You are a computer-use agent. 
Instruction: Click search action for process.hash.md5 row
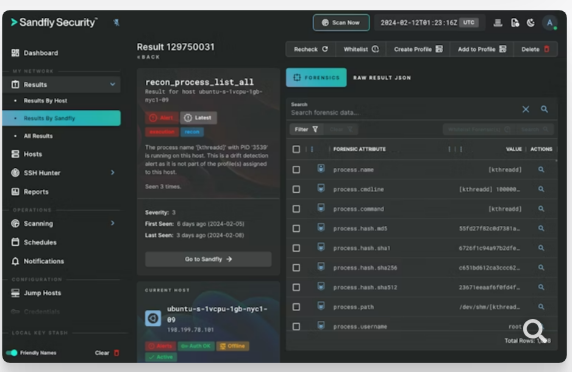point(541,228)
